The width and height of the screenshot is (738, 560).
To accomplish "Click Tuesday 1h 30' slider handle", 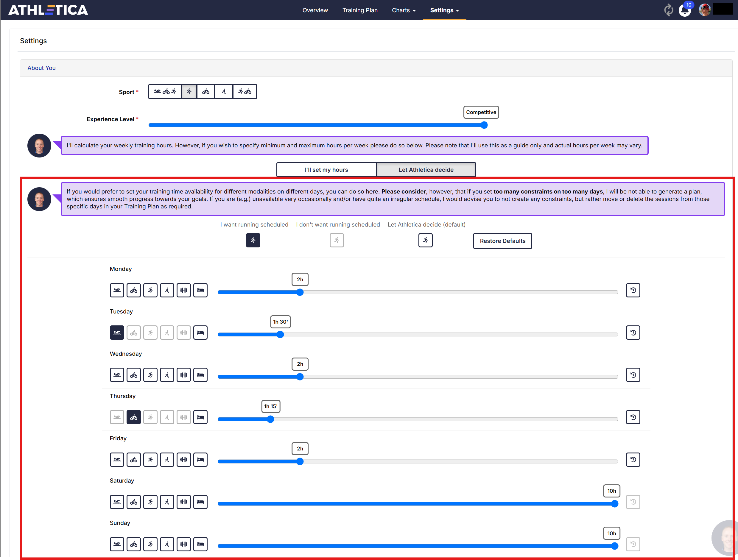I will click(x=280, y=335).
